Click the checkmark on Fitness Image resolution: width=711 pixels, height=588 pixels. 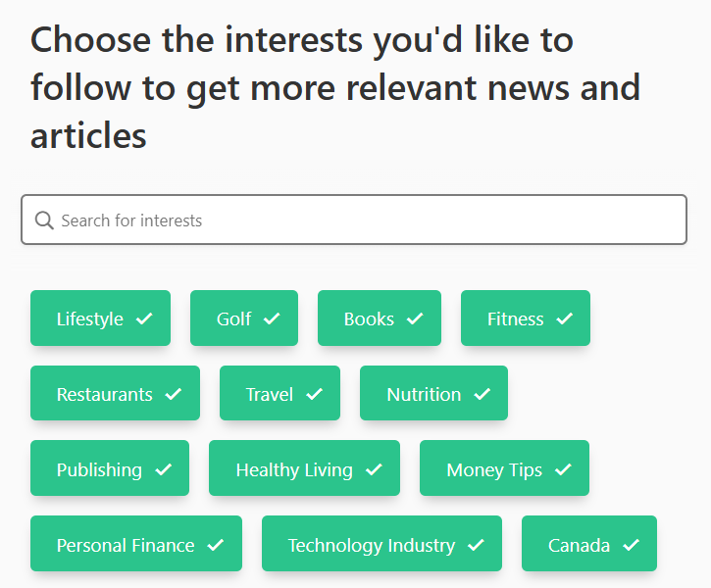click(564, 318)
